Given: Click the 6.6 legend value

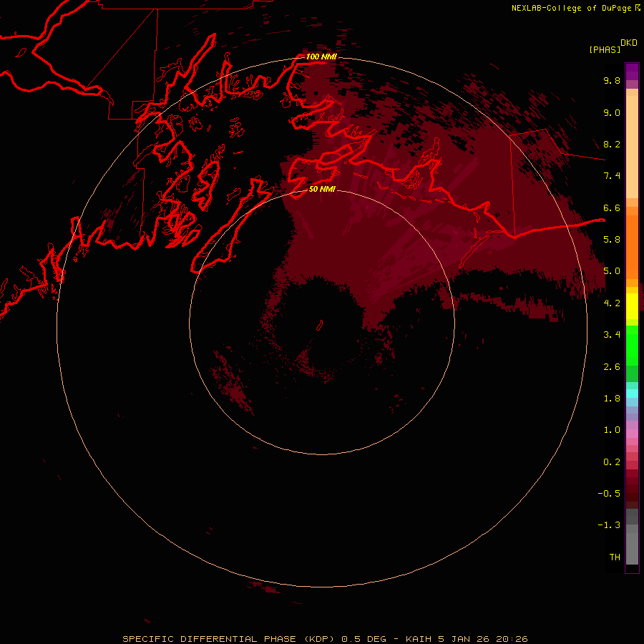Looking at the screenshot, I should click(x=612, y=208).
